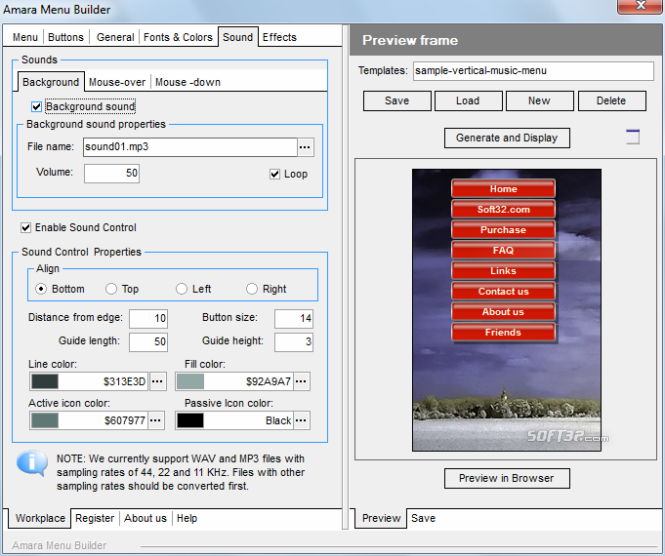The image size is (665, 556).
Task: Select the Right align radio button
Action: click(x=252, y=289)
